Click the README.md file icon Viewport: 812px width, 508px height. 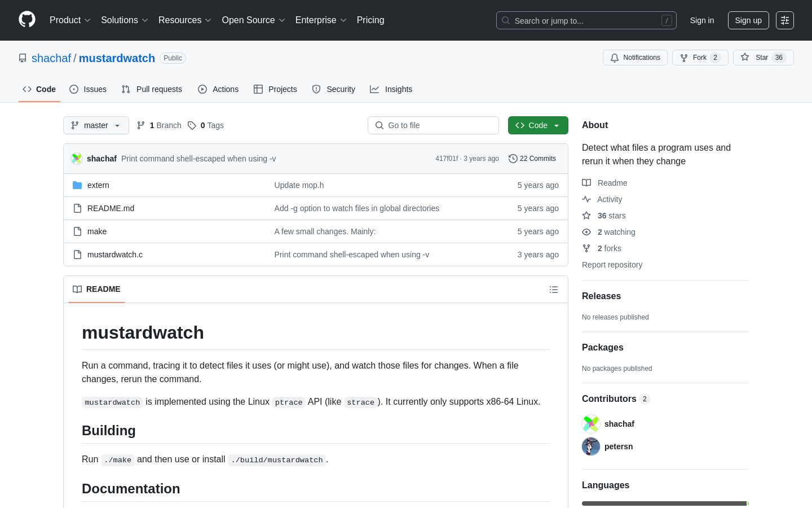[77, 208]
